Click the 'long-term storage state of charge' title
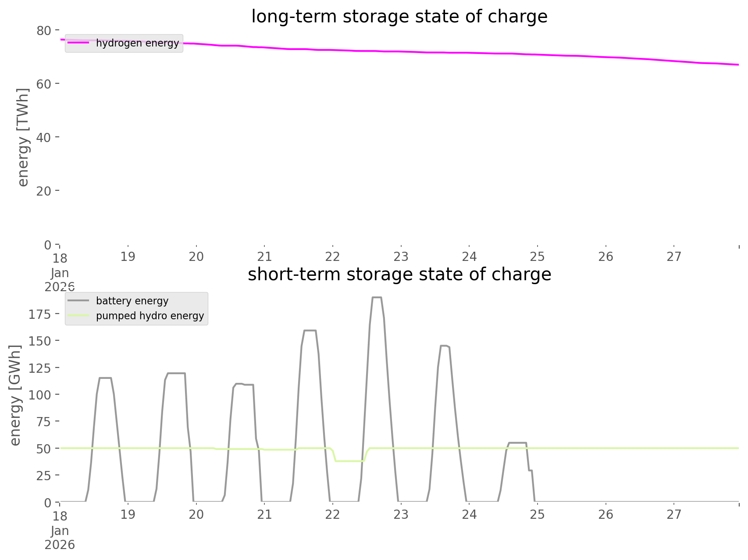Screen dimensions: 748x560 pyautogui.click(x=399, y=17)
